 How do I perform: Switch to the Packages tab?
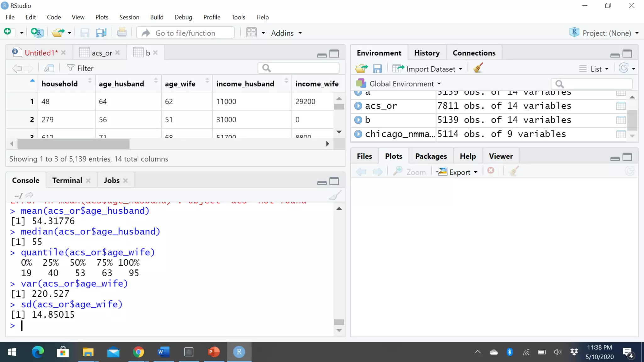431,156
